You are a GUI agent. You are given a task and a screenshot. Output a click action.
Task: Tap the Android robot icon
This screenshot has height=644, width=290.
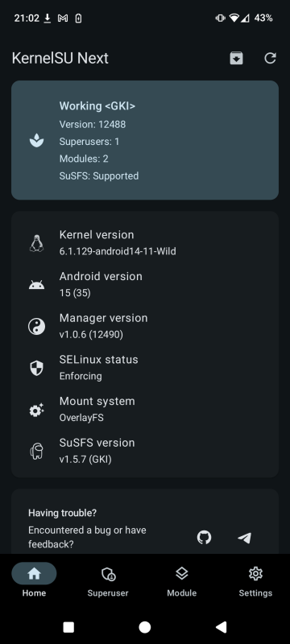tap(36, 285)
